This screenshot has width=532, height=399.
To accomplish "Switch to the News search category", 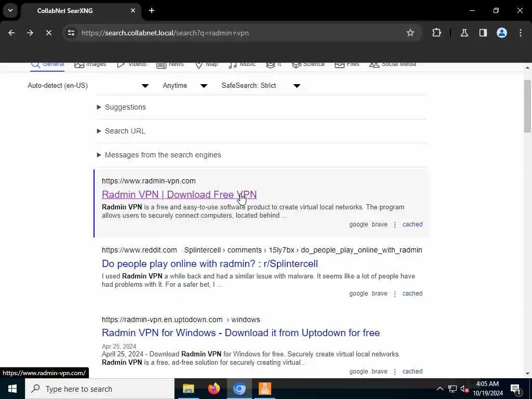I will 170,64.
